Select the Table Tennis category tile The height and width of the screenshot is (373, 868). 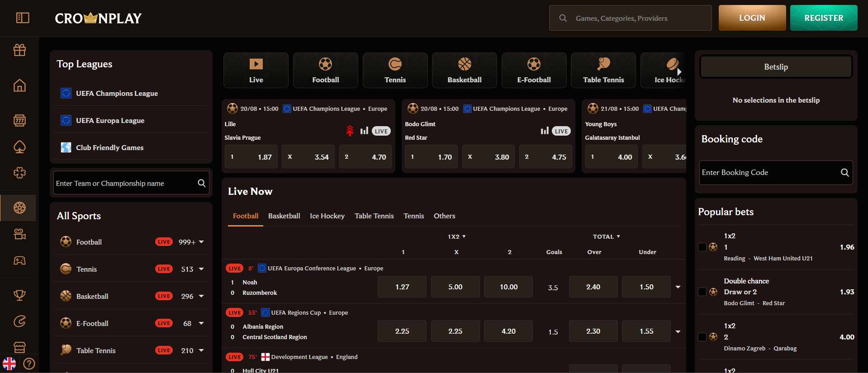(603, 70)
